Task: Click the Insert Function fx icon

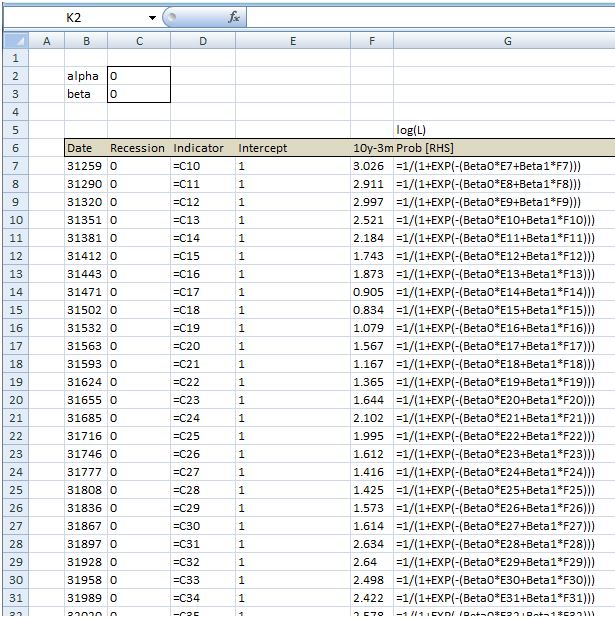Action: (x=233, y=17)
